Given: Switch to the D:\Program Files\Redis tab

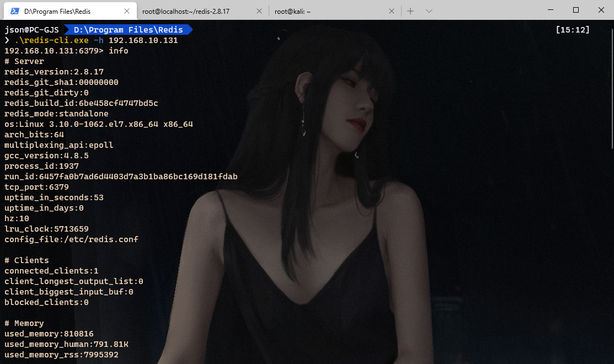Looking at the screenshot, I should click(x=70, y=11).
